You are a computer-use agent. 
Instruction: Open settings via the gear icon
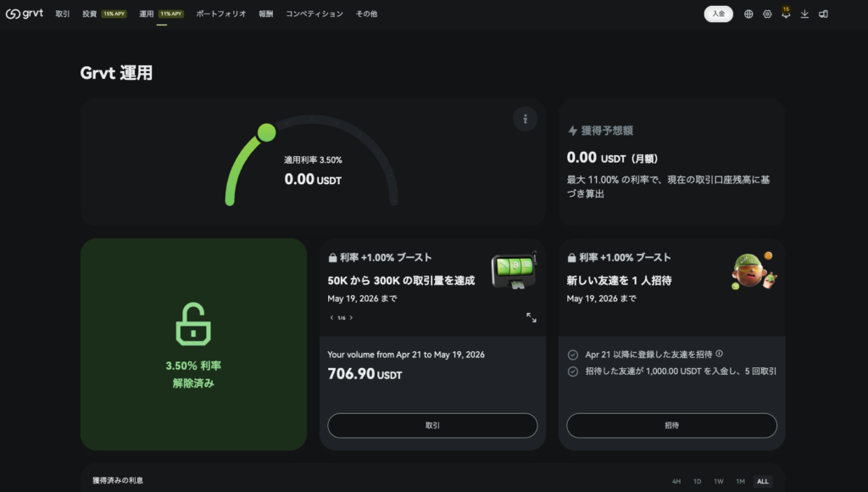point(767,14)
